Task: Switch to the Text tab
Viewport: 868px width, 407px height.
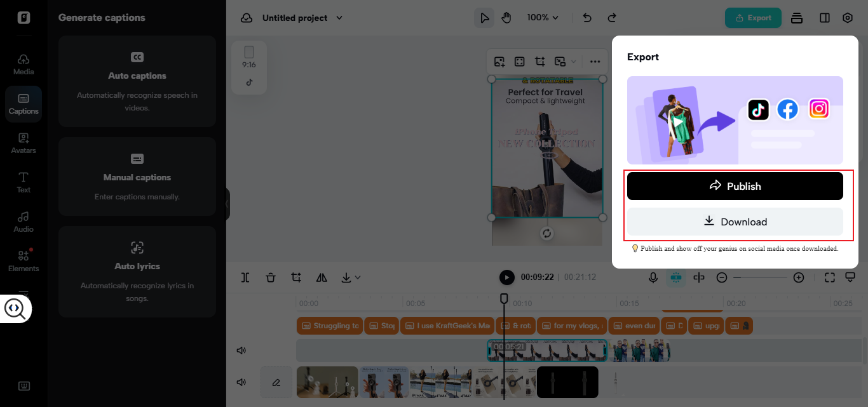Action: (x=24, y=182)
